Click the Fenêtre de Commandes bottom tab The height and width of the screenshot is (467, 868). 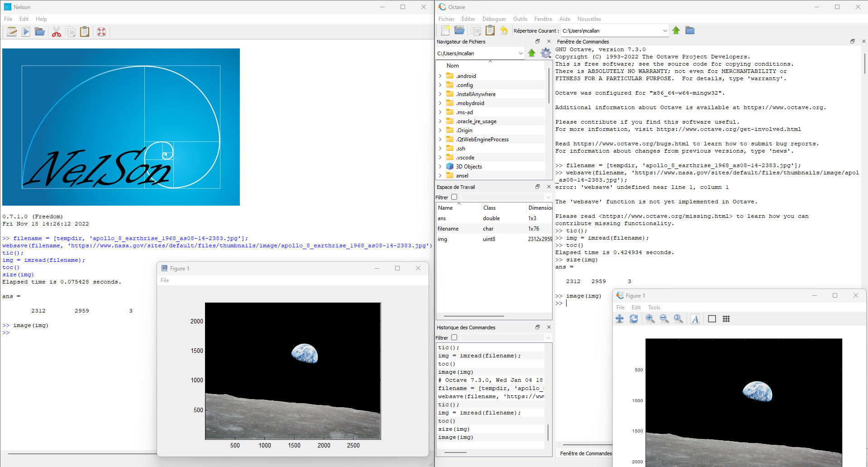click(x=586, y=453)
